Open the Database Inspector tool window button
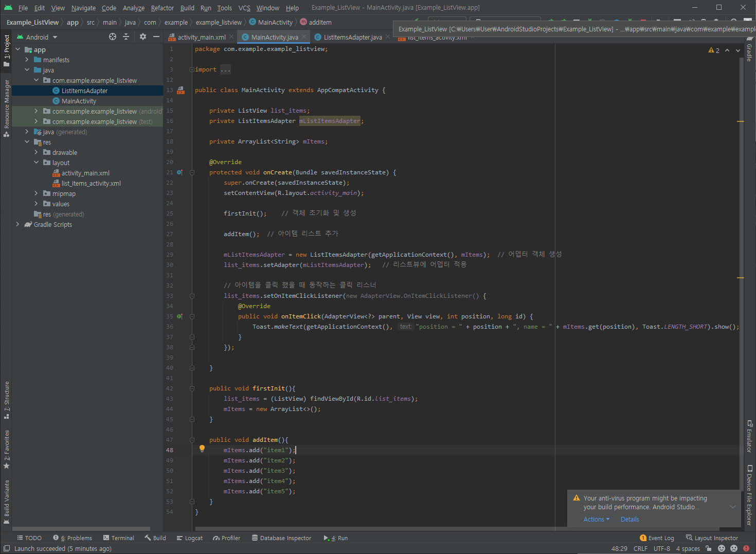The image size is (756, 554). click(x=282, y=538)
